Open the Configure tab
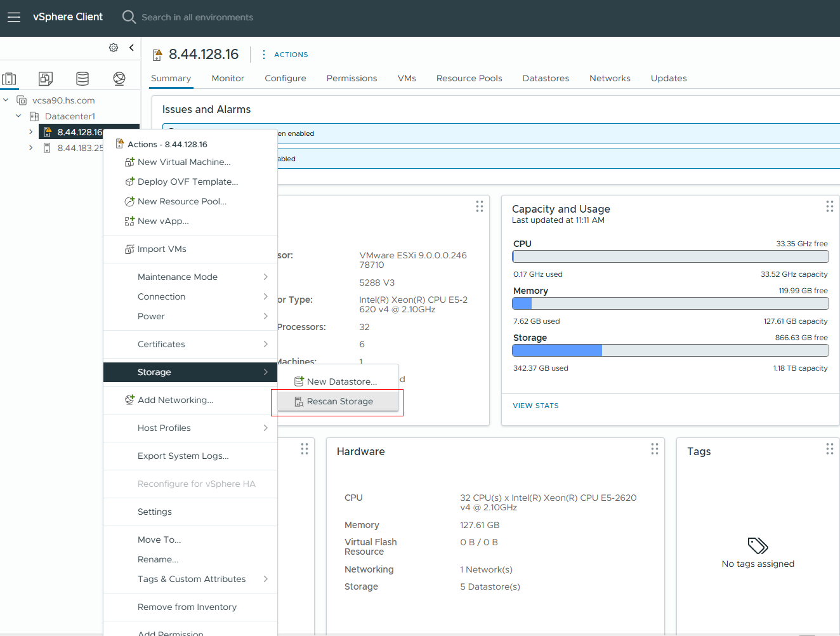Image resolution: width=840 pixels, height=636 pixels. [285, 78]
